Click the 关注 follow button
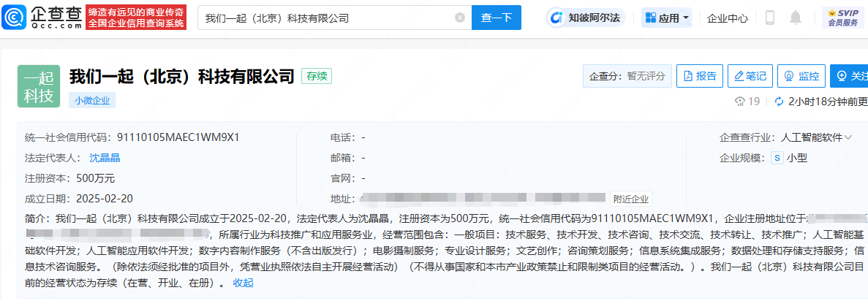This screenshot has height=301, width=868. pos(849,76)
